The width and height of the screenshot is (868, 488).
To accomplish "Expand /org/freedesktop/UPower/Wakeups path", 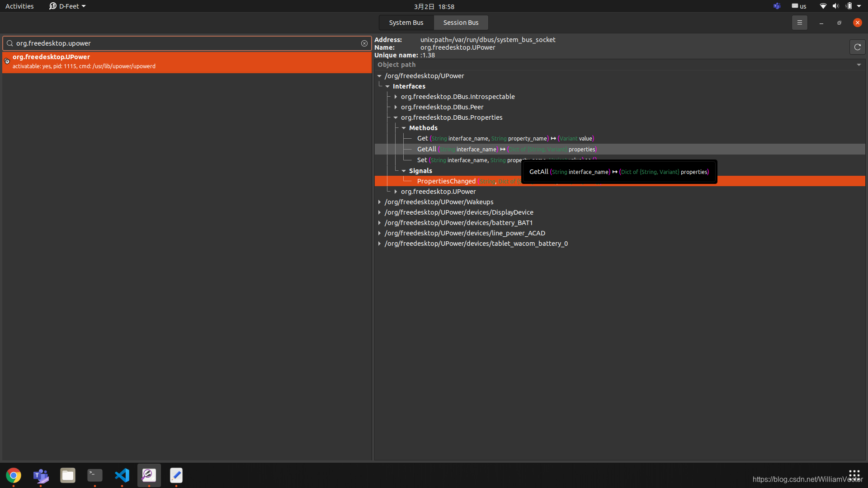I will click(x=379, y=202).
